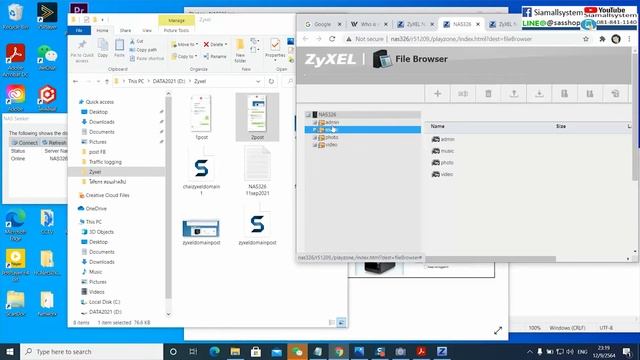The height and width of the screenshot is (360, 640).
Task: Reload the Chrome page
Action: coord(332,39)
